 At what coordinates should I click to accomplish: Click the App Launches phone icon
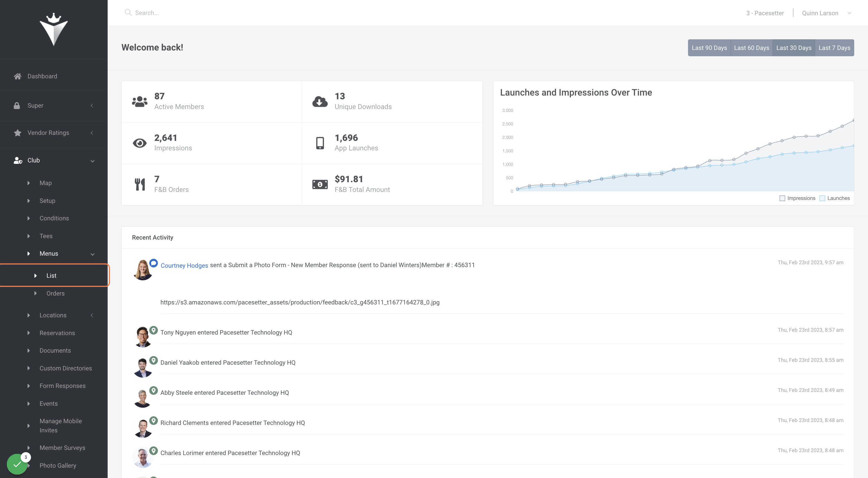coord(320,143)
